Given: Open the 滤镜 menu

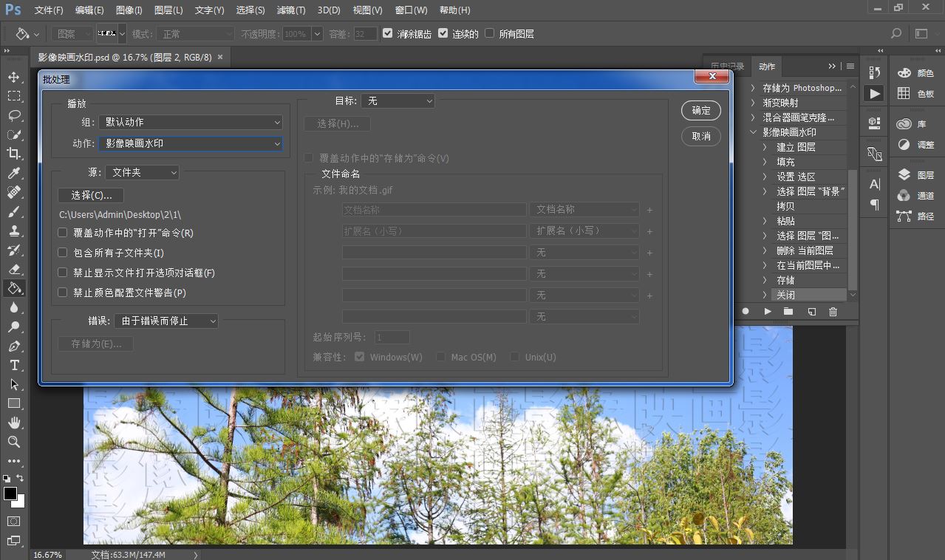Looking at the screenshot, I should pos(290,10).
